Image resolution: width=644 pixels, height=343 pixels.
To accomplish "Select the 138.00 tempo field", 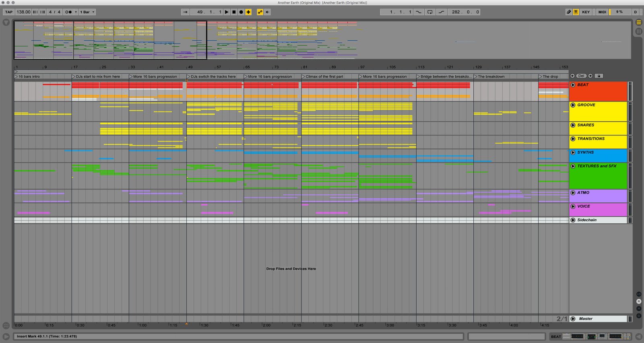I will [23, 12].
